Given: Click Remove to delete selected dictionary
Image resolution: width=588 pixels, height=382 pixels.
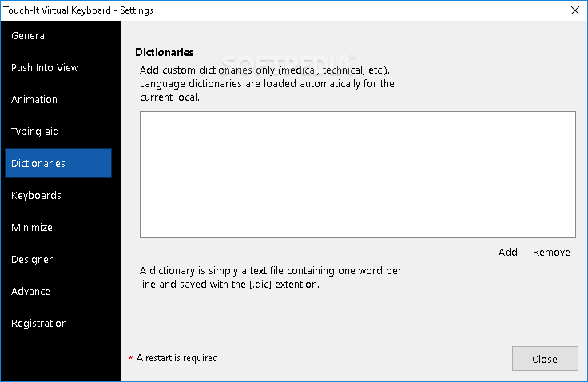Looking at the screenshot, I should click(x=551, y=253).
